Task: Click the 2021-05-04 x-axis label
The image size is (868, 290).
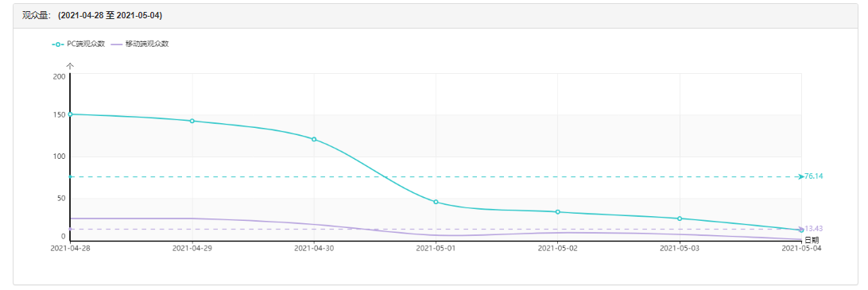Action: tap(801, 249)
